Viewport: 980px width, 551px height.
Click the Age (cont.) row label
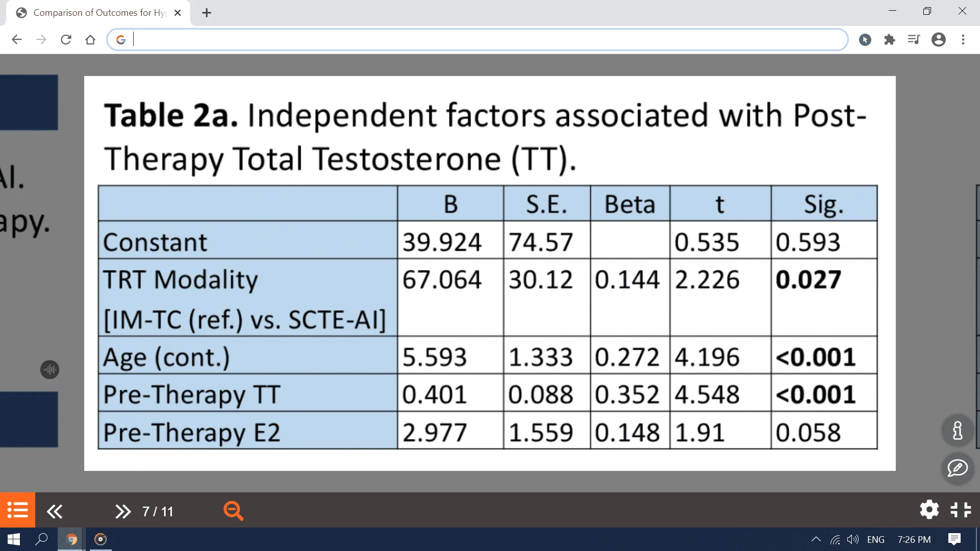pyautogui.click(x=166, y=357)
